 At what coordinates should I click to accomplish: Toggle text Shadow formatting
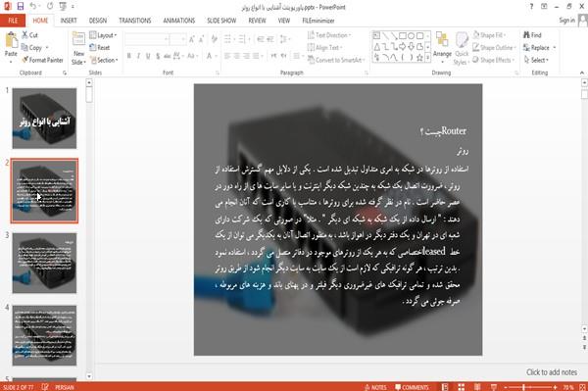coord(158,56)
